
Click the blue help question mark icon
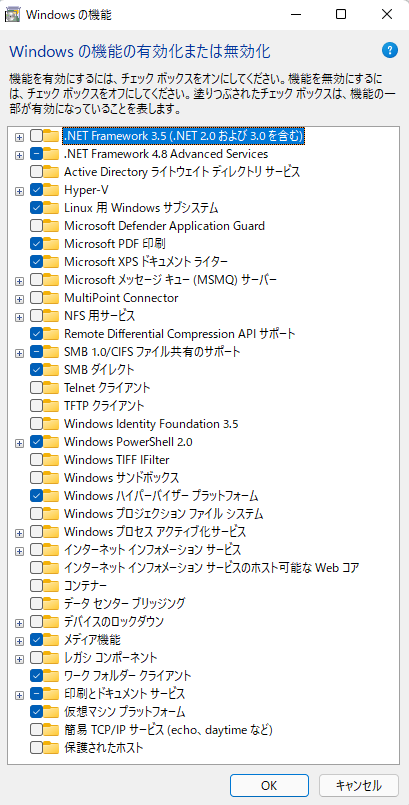[x=390, y=50]
